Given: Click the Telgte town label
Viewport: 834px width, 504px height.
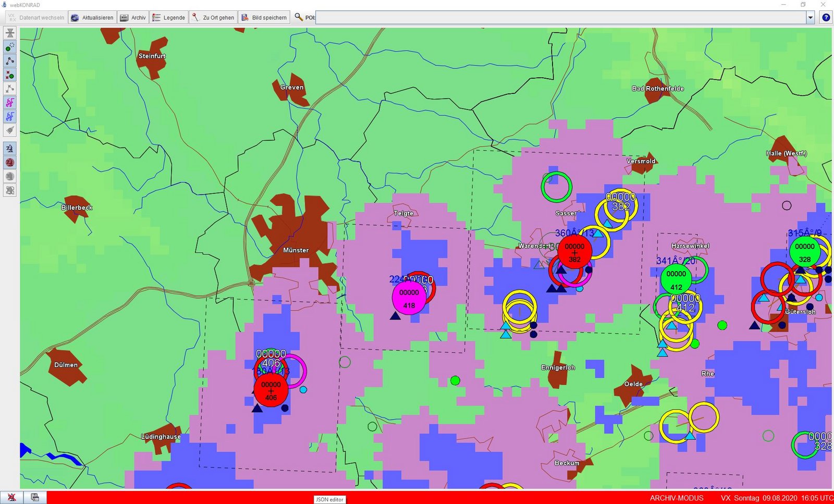Looking at the screenshot, I should [x=403, y=213].
